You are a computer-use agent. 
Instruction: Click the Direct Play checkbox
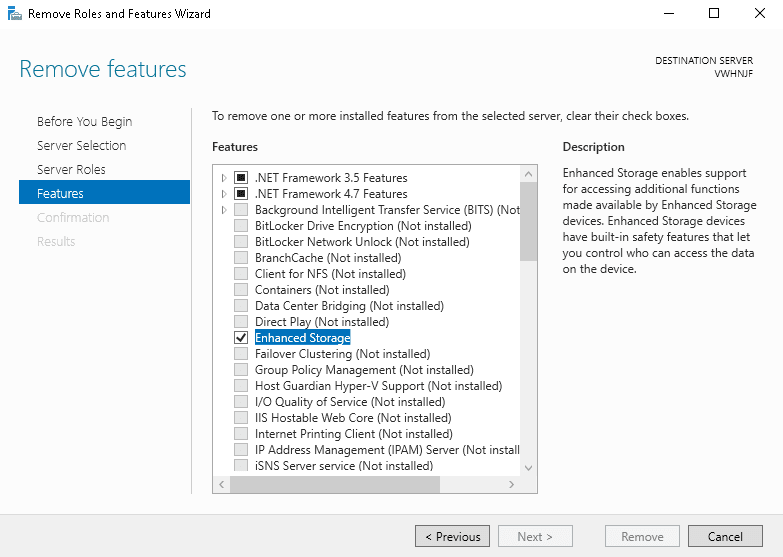pyautogui.click(x=241, y=322)
